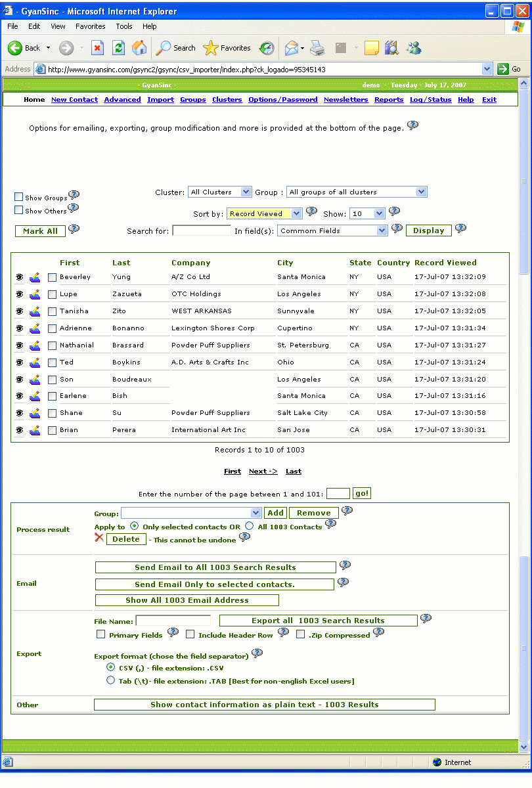This screenshot has width=532, height=788.
Task: Expand the Sort by Record Viewed dropdown
Action: [264, 213]
